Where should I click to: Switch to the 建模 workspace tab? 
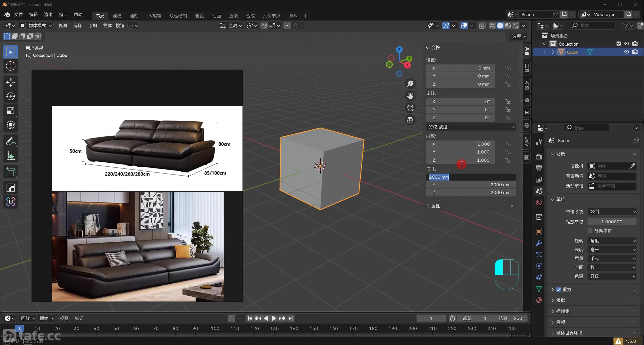click(117, 16)
